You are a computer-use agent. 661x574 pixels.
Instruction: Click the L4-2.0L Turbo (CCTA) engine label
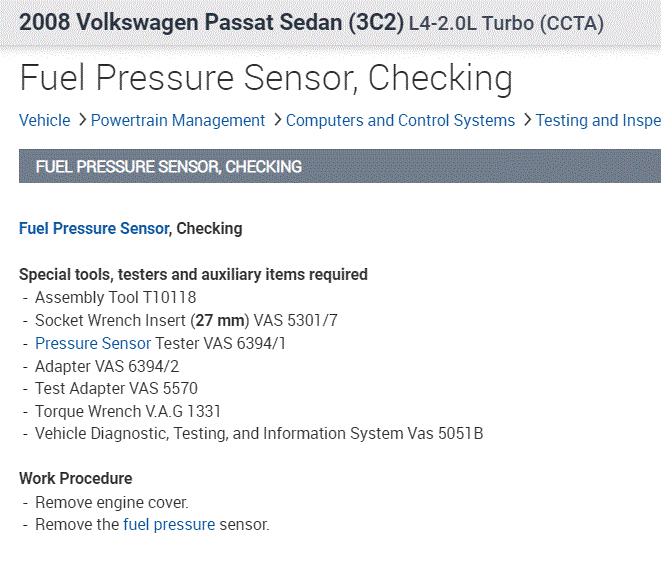(506, 23)
